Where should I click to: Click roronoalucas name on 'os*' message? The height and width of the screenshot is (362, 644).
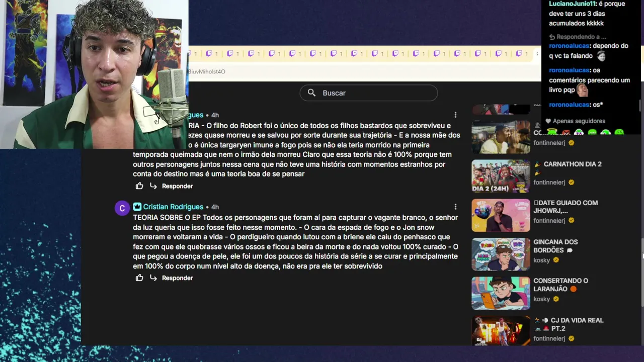pos(569,105)
